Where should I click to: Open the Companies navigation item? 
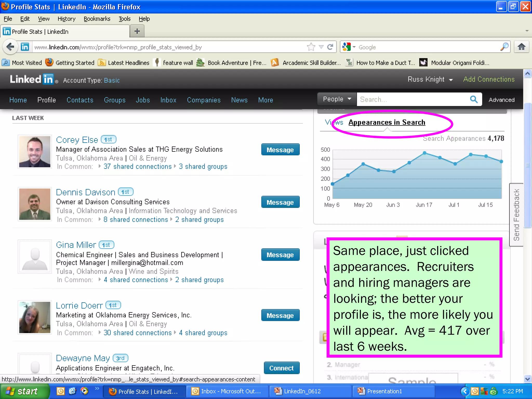click(204, 100)
